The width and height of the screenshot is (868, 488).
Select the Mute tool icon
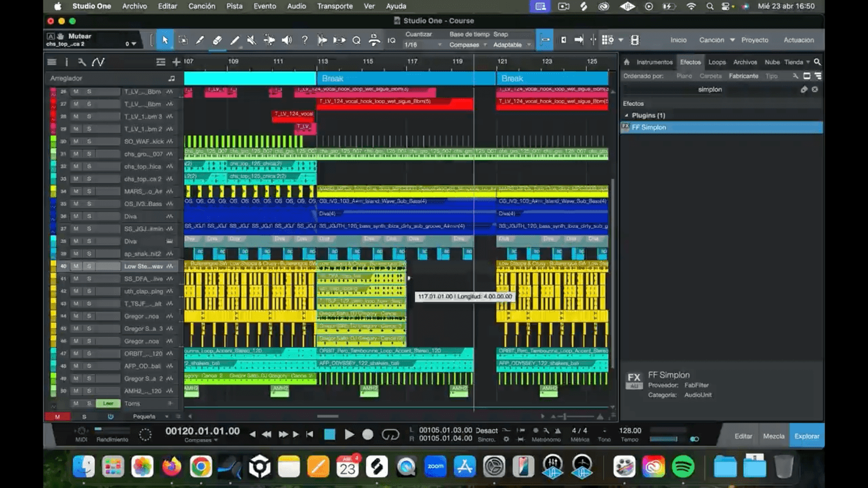pyautogui.click(x=251, y=40)
